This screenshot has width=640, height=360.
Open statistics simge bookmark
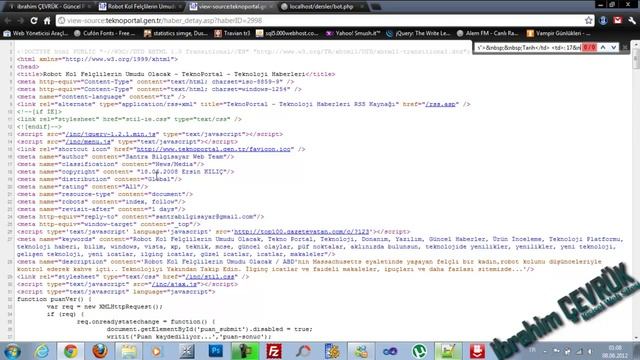coord(176,33)
